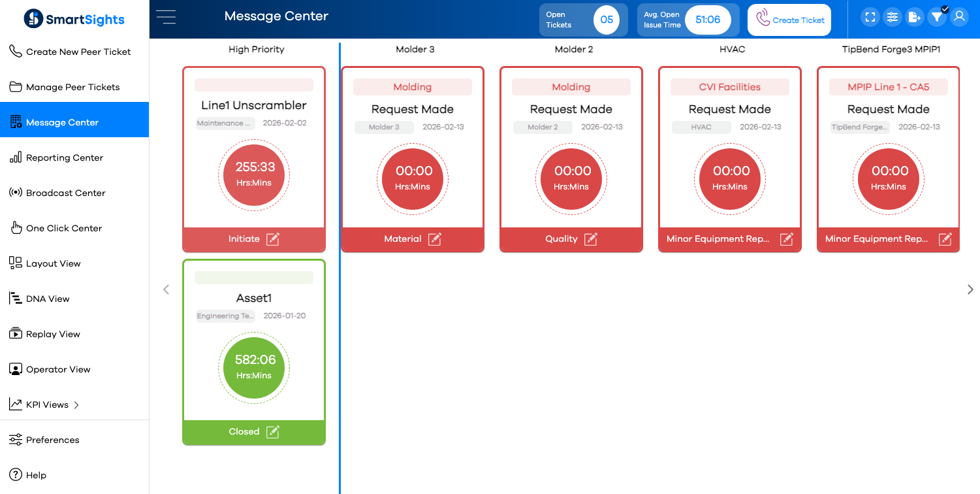
Task: Switch to DNA View
Action: point(74,299)
